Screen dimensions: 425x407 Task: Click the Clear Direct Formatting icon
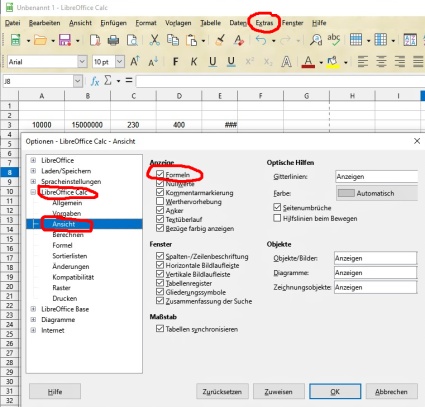239,40
